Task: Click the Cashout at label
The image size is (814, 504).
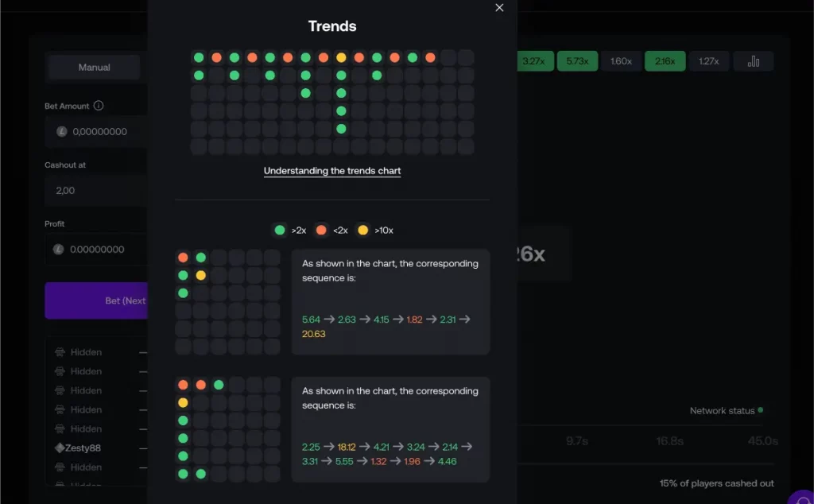Action: 65,165
